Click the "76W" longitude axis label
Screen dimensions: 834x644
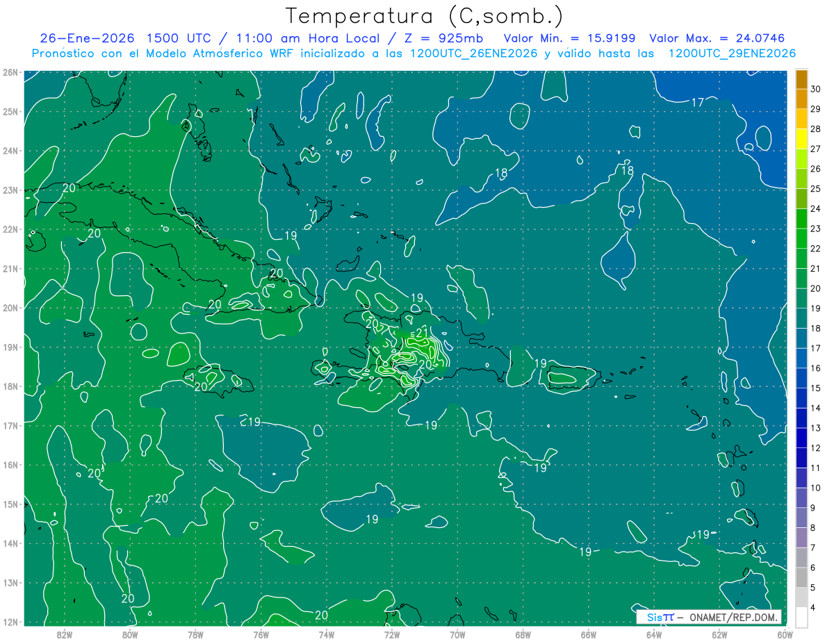pyautogui.click(x=261, y=634)
